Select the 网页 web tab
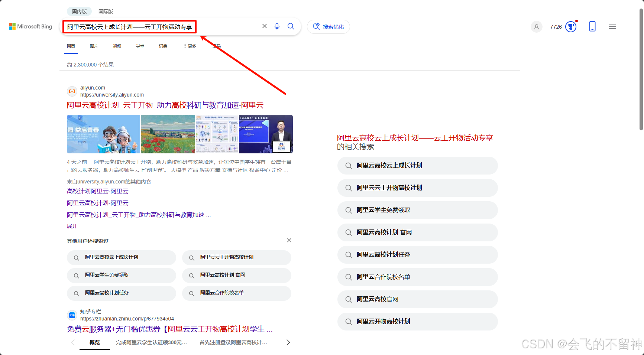 point(71,46)
